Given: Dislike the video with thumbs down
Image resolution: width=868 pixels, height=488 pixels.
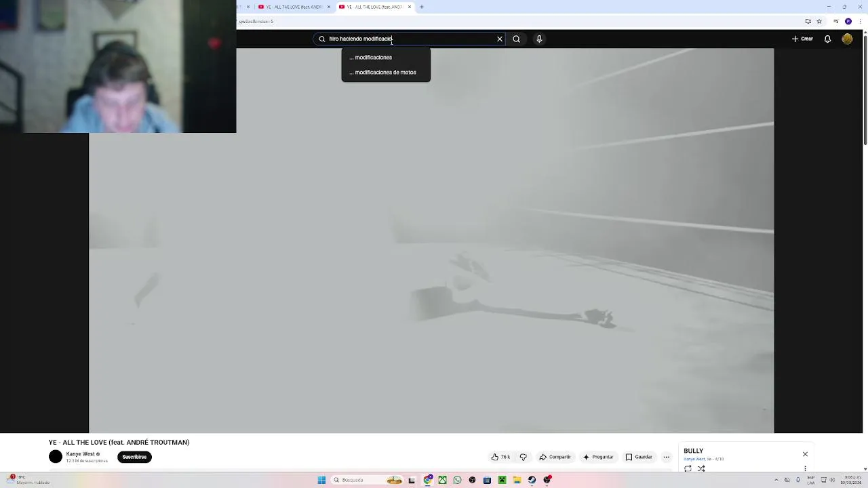Looking at the screenshot, I should pyautogui.click(x=523, y=457).
